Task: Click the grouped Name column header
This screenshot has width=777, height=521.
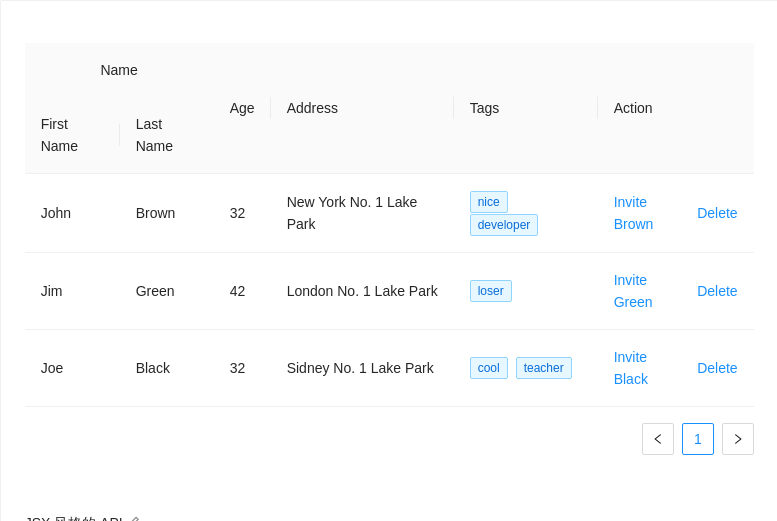Action: click(x=119, y=70)
